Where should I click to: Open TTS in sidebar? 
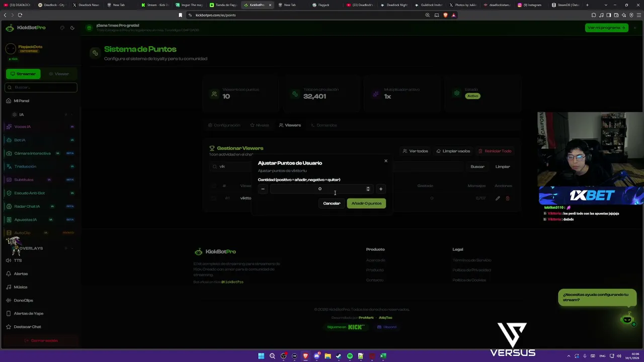point(41,260)
